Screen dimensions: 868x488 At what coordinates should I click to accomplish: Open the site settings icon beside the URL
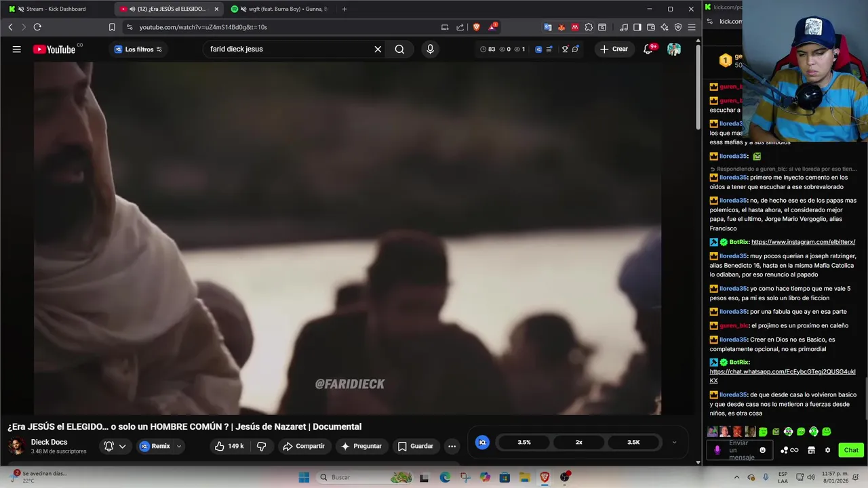(x=129, y=27)
